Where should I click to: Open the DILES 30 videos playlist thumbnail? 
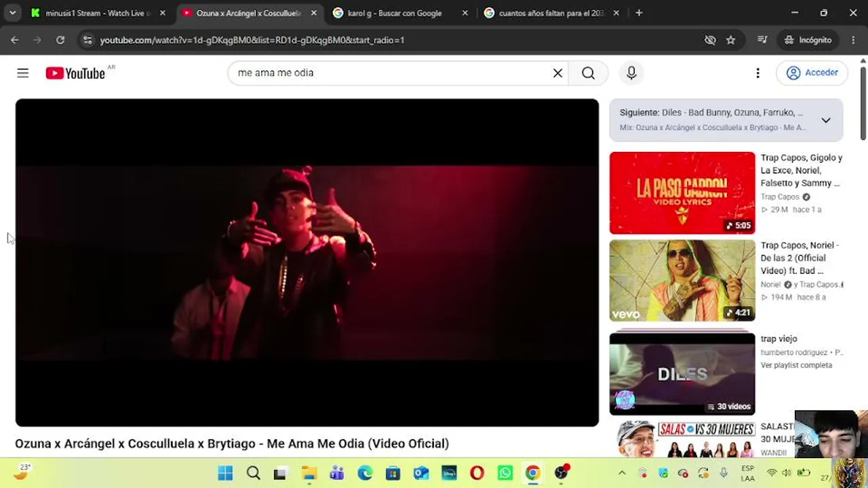coord(682,374)
